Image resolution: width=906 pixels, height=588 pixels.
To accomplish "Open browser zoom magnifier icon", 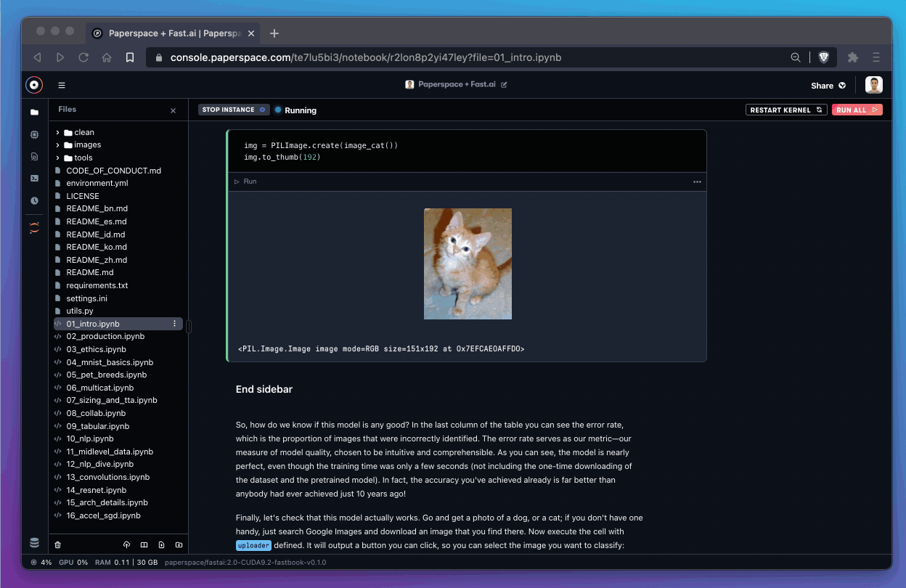I will (x=796, y=57).
